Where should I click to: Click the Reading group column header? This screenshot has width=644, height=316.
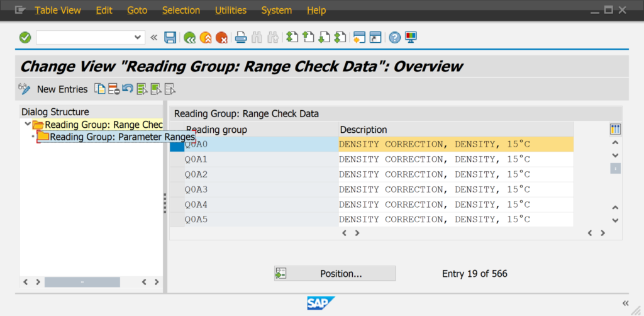261,130
